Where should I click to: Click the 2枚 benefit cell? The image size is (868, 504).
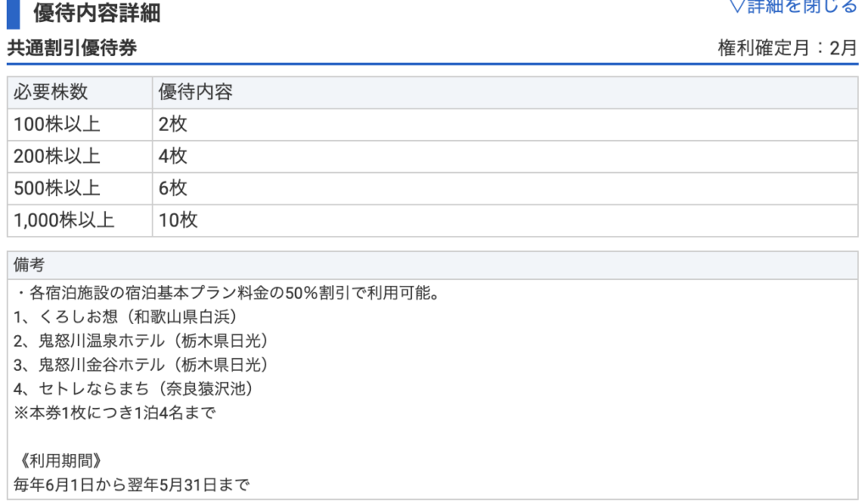tap(173, 125)
